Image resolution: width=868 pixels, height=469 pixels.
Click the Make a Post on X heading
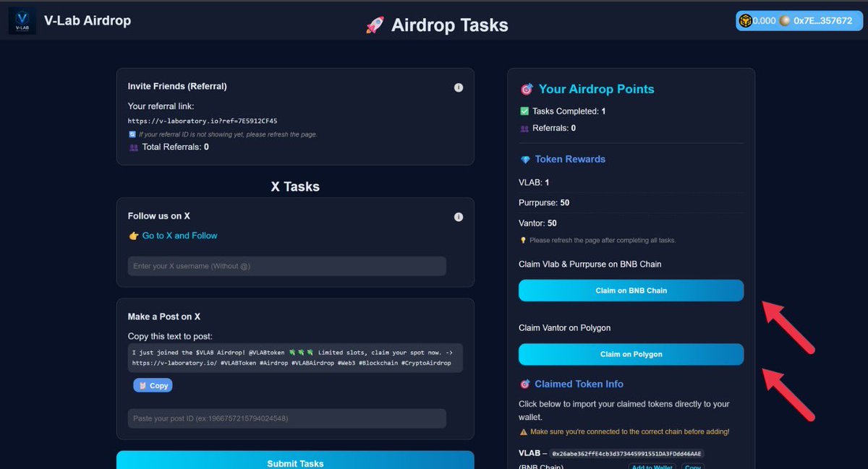[164, 317]
